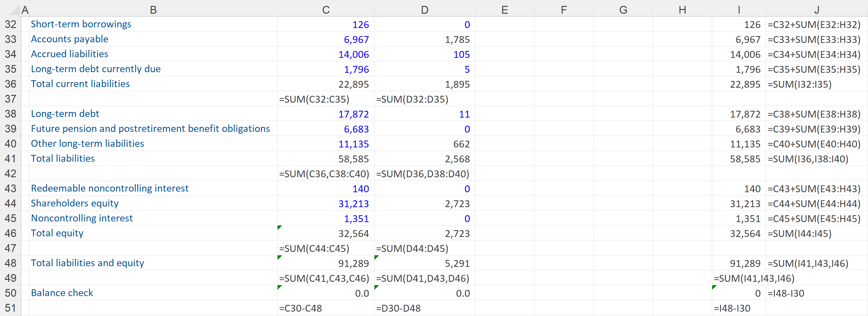Viewport: 868px width, 316px height.
Task: Select column E header
Action: tap(504, 10)
